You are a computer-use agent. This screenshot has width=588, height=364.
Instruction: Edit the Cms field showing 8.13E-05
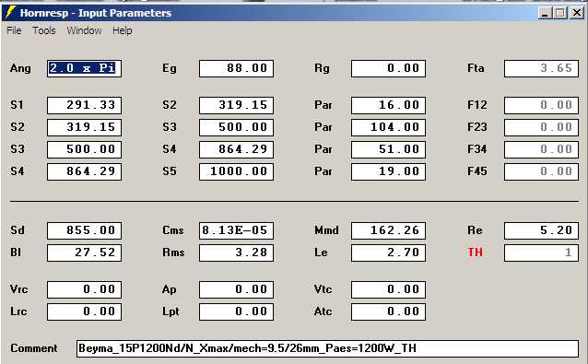[236, 230]
